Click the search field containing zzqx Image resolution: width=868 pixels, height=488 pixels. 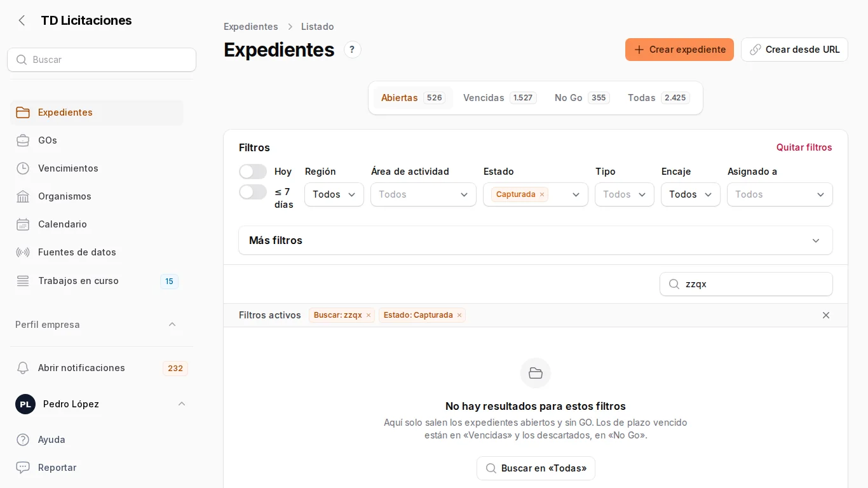click(x=746, y=284)
